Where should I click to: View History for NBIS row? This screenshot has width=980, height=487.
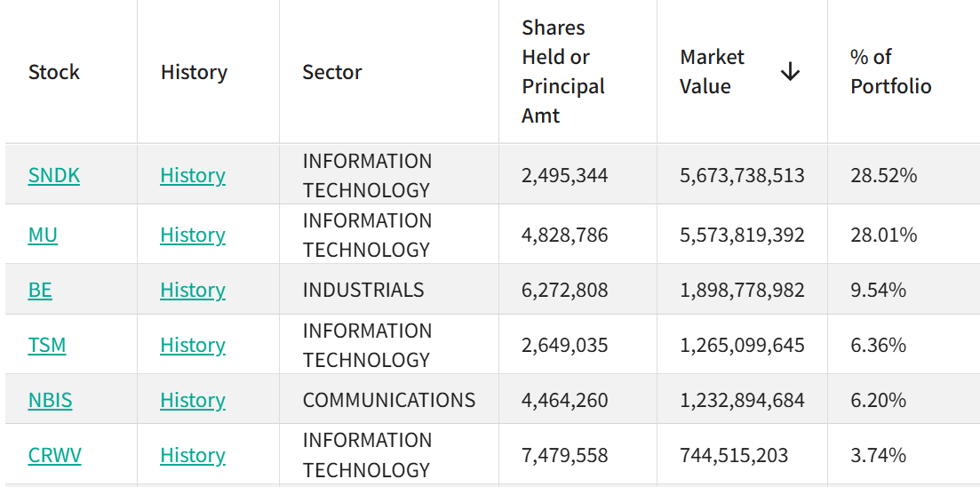(x=193, y=400)
